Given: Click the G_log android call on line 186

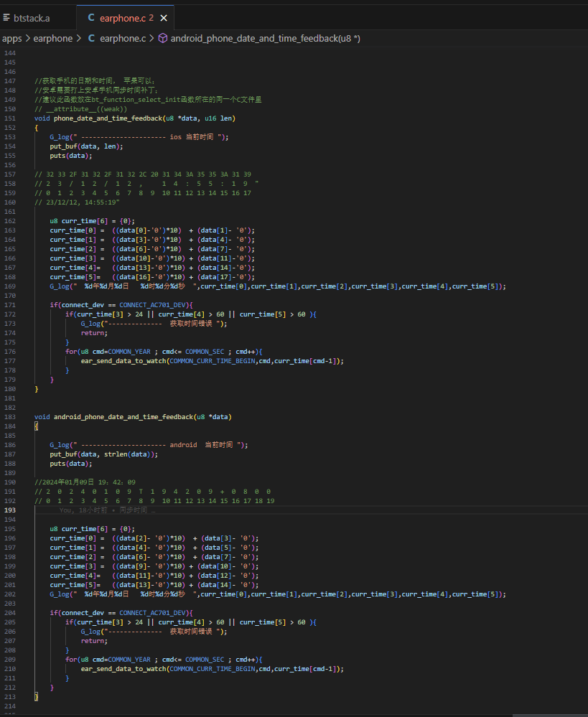Looking at the screenshot, I should 149,445.
